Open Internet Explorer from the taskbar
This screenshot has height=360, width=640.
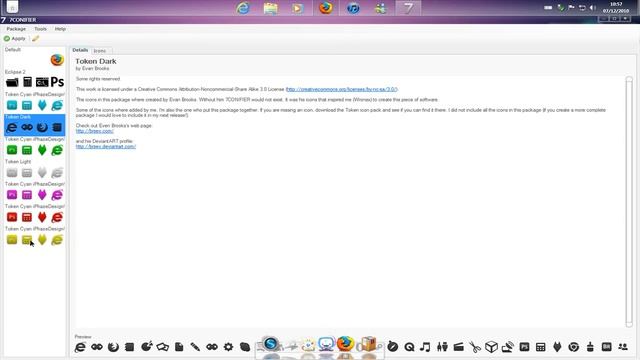[x=243, y=8]
